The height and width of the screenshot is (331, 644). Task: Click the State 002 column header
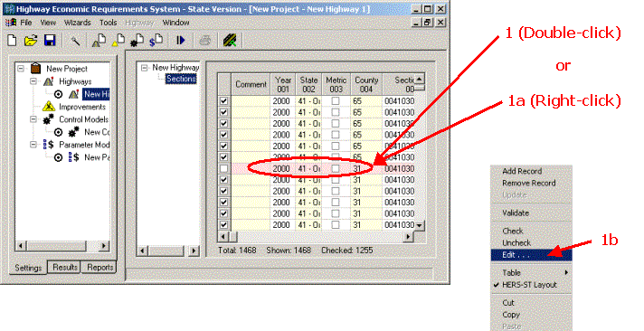click(x=308, y=85)
